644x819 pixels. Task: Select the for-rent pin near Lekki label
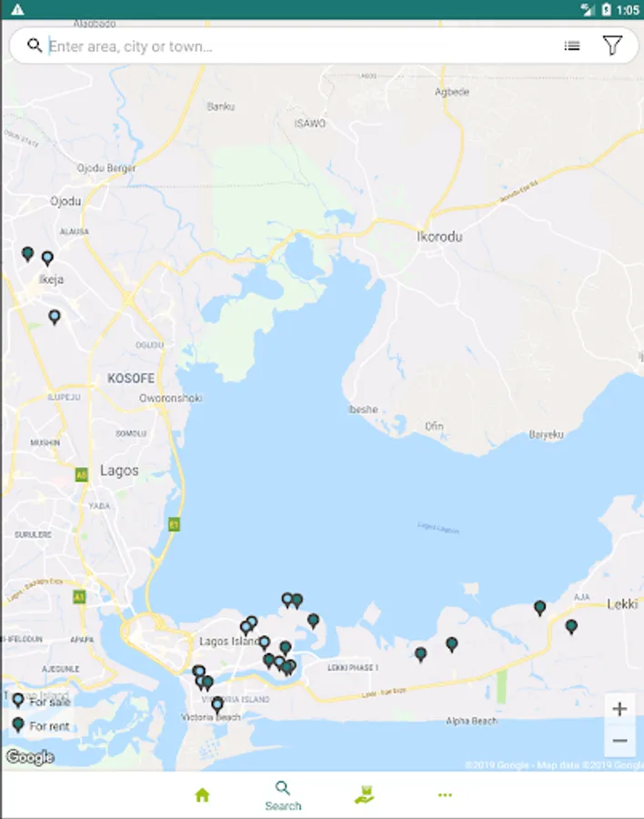[x=571, y=626]
